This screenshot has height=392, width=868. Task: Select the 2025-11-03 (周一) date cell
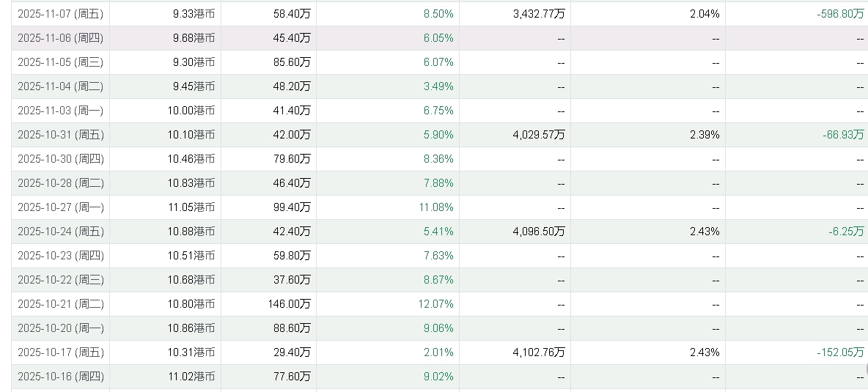tap(61, 111)
